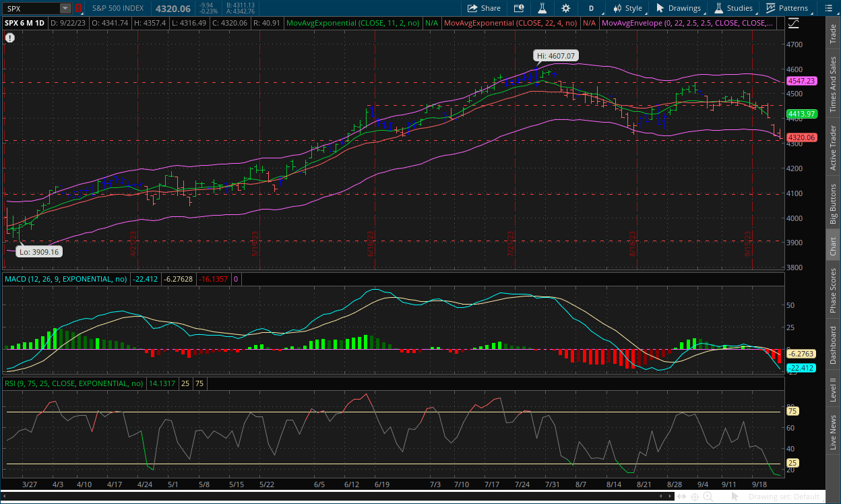
Task: Click the scroll right arrow on time axis
Action: (671, 497)
